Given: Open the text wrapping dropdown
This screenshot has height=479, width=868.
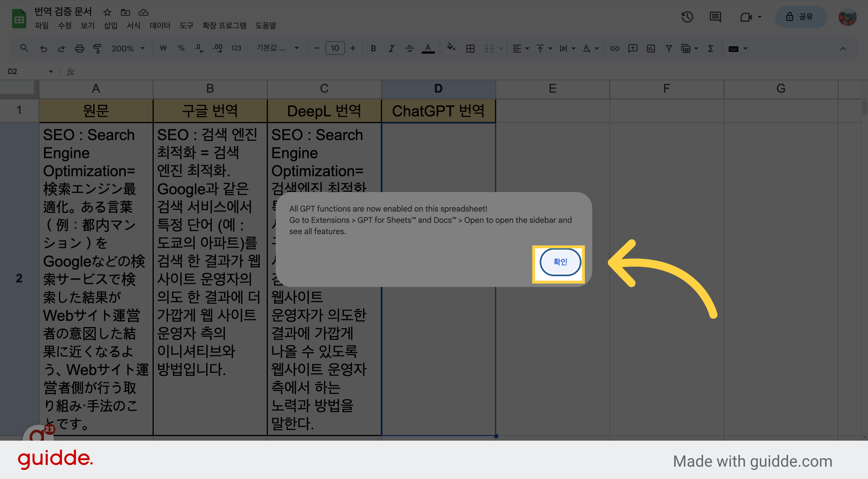Looking at the screenshot, I should tap(567, 49).
